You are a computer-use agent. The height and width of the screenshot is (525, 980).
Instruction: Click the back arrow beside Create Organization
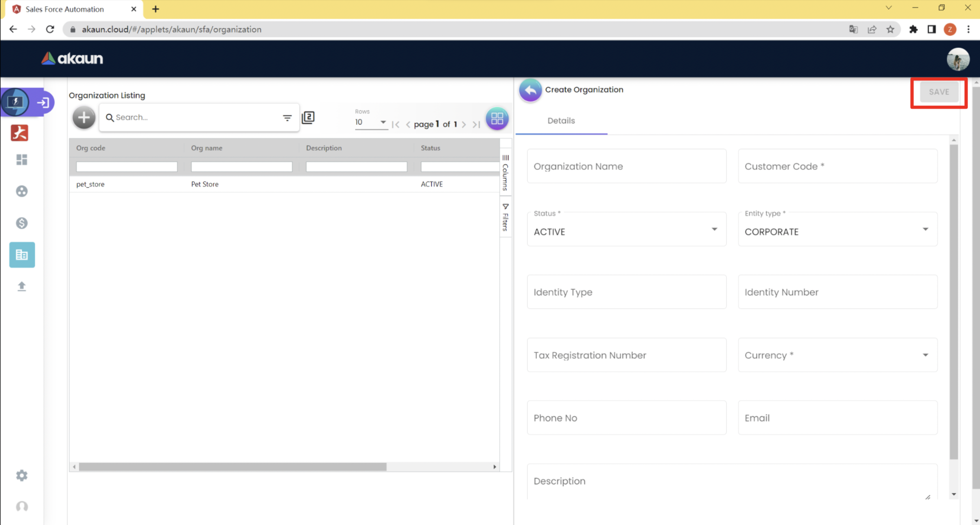(530, 90)
